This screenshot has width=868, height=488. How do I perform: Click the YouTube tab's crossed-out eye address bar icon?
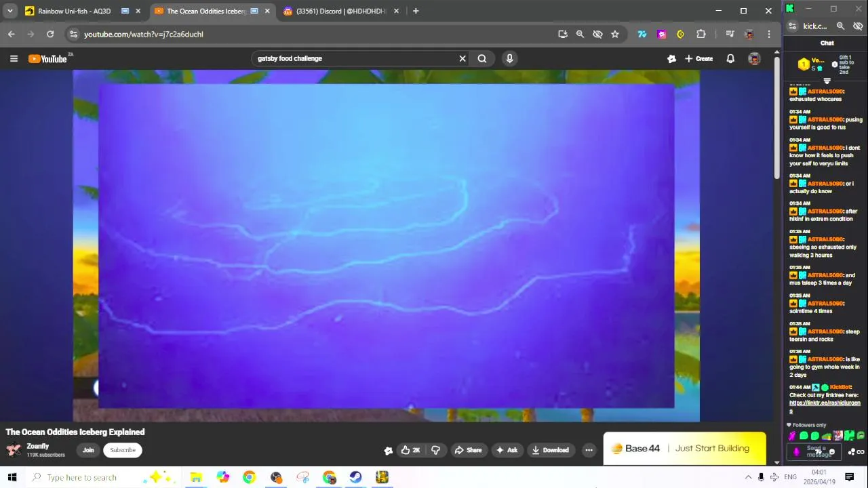coord(597,34)
